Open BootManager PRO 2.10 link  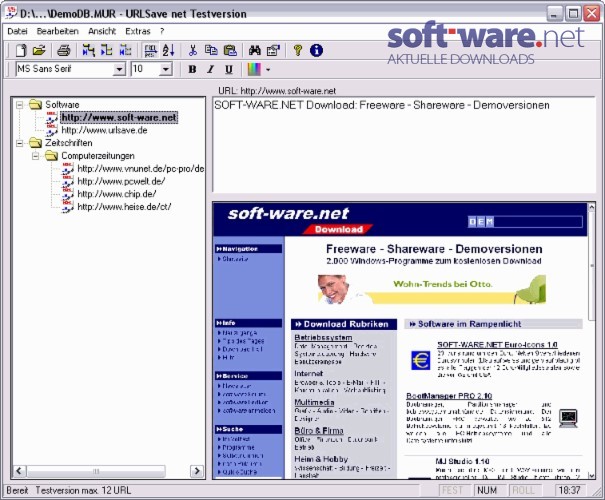tap(449, 396)
